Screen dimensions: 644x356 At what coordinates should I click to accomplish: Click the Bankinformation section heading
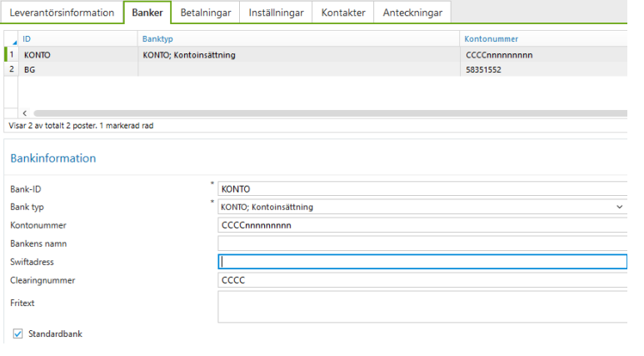[x=53, y=158]
